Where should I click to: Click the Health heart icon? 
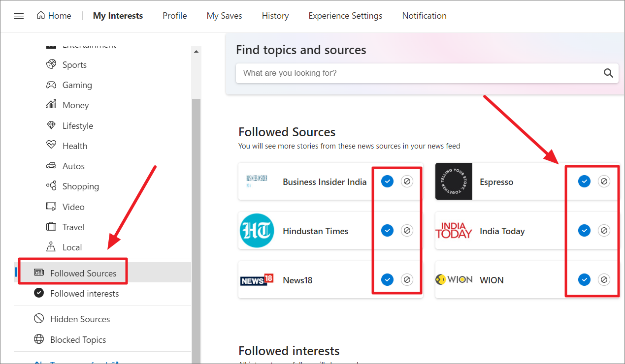click(51, 146)
